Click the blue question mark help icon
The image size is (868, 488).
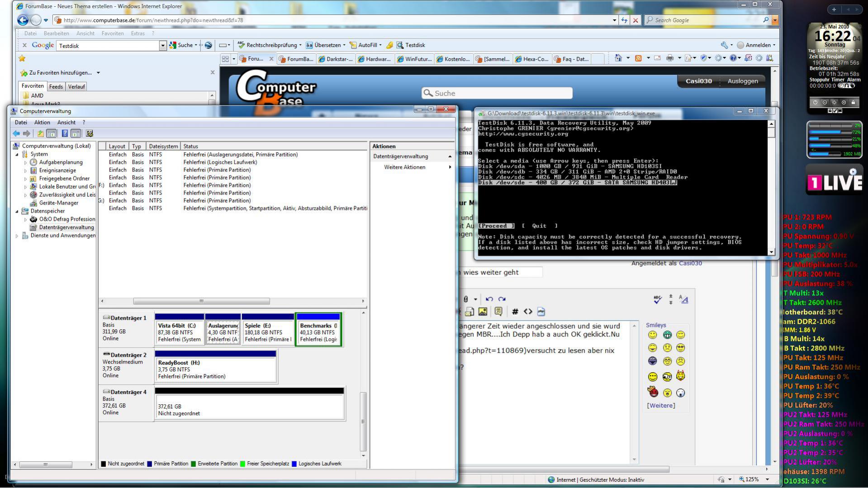65,133
